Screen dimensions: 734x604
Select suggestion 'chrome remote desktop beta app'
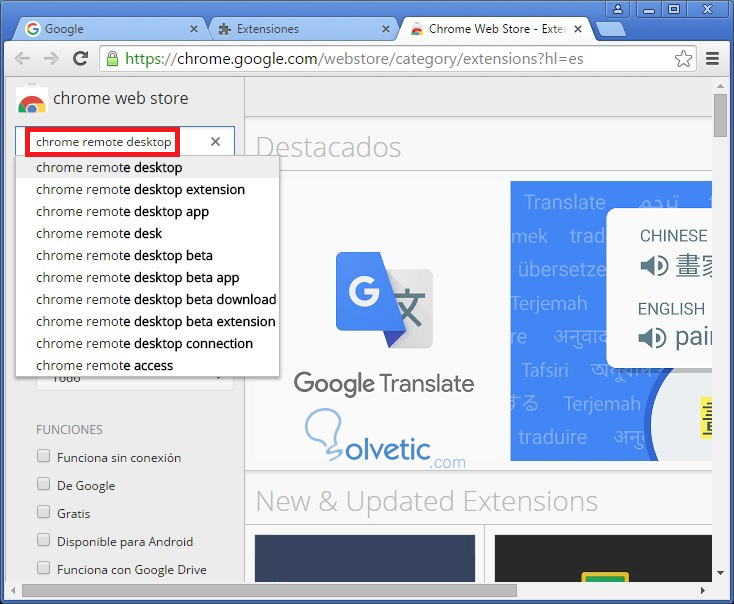tap(147, 277)
